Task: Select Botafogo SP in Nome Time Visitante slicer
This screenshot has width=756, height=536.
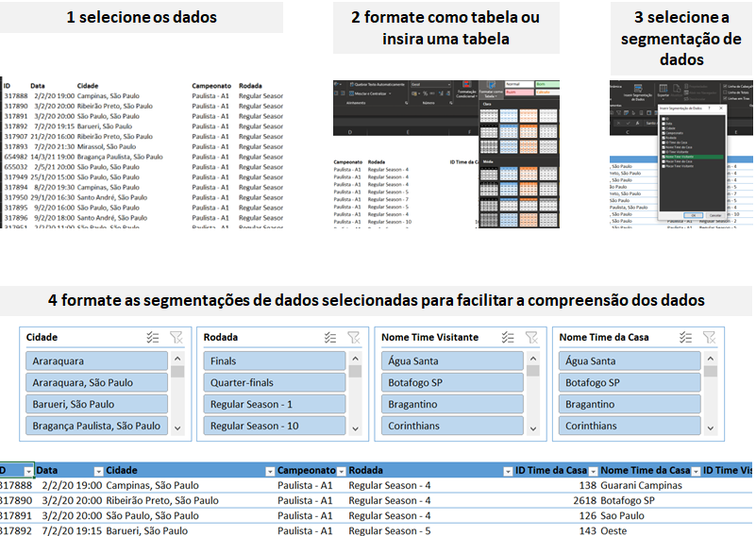Action: [x=452, y=383]
